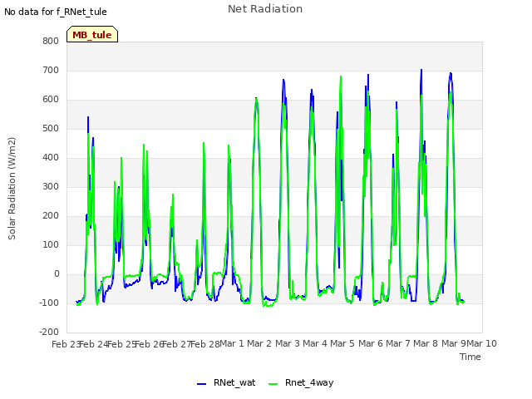Click the Mar 8 x-axis date label
Screen dimensions: 532x399
[426, 343]
